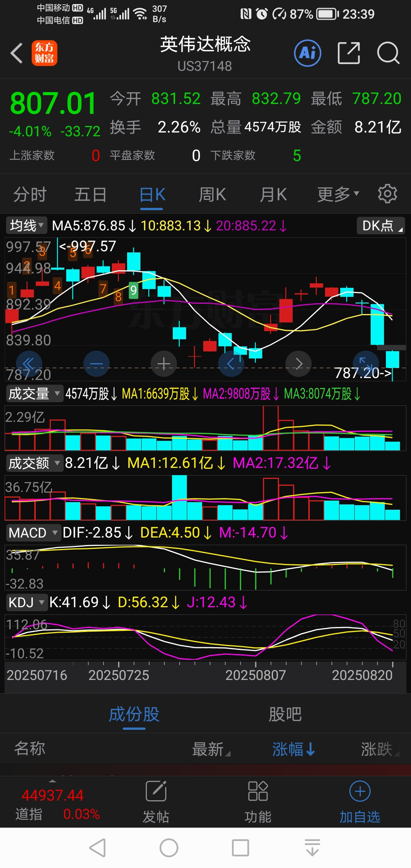Select the 周K tab

tap(212, 195)
